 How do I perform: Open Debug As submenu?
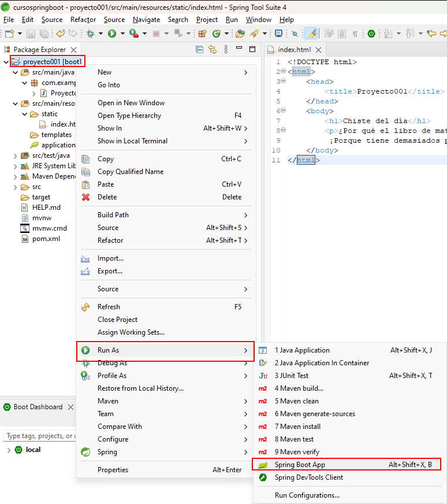coord(166,363)
